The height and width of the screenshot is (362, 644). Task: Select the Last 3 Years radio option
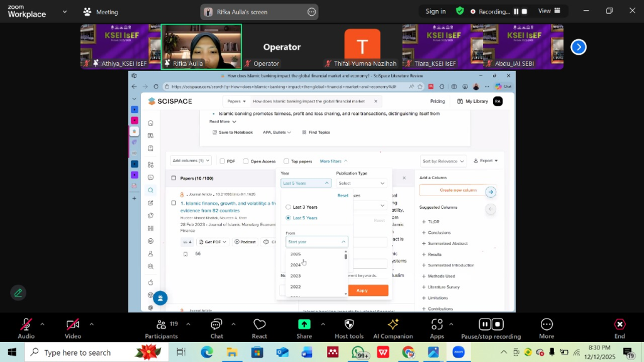[x=289, y=207]
